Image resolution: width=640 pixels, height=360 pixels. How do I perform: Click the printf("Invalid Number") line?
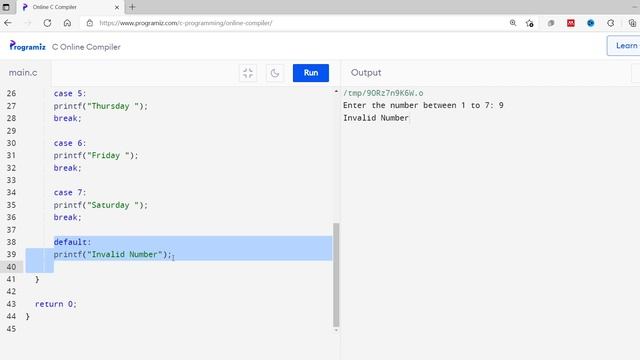(x=112, y=254)
